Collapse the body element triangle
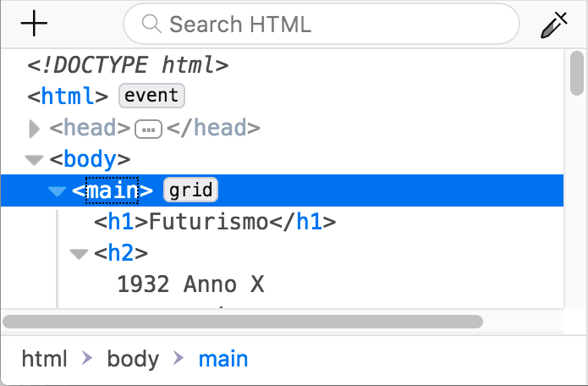Image resolution: width=588 pixels, height=386 pixels. click(34, 159)
